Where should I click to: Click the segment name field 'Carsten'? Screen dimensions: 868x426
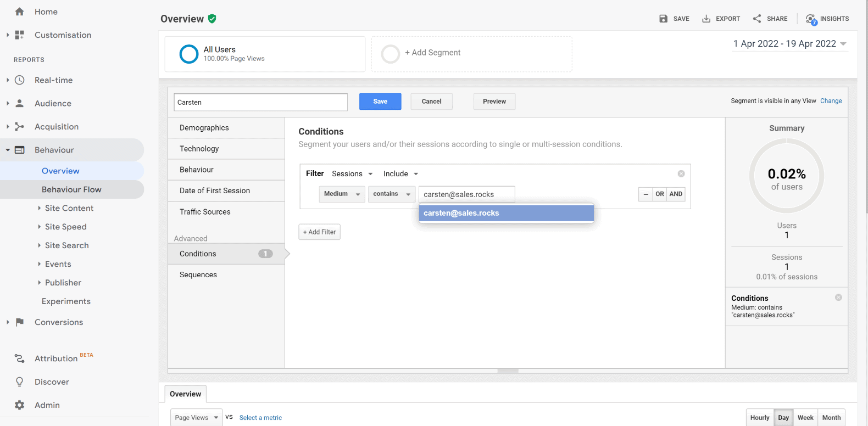point(260,102)
